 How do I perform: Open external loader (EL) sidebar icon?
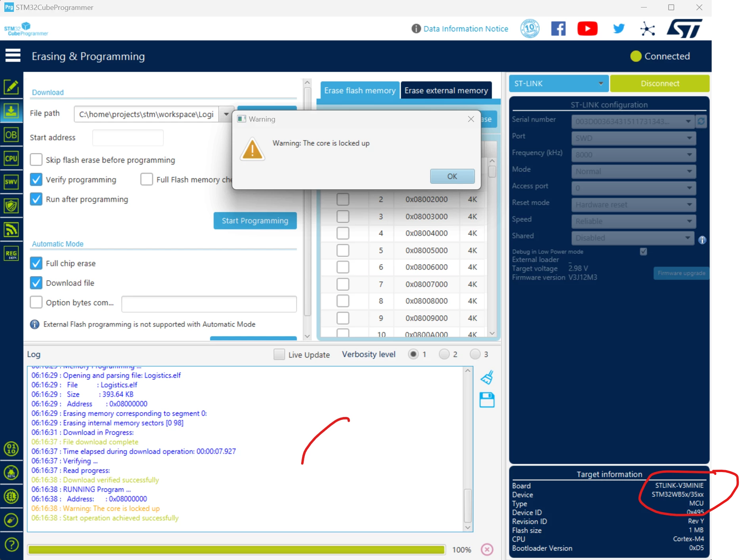[x=11, y=496]
